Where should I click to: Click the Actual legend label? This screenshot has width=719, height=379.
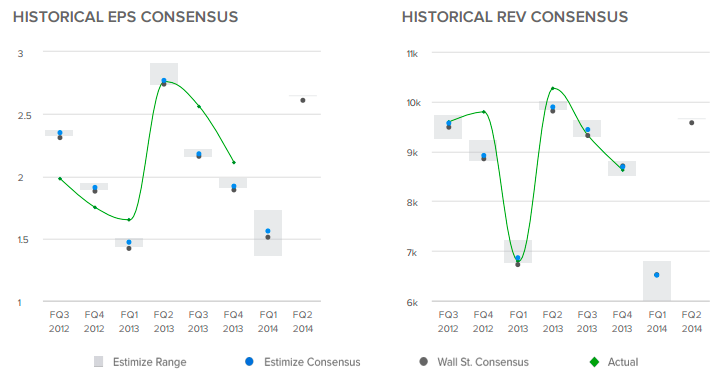[623, 362]
